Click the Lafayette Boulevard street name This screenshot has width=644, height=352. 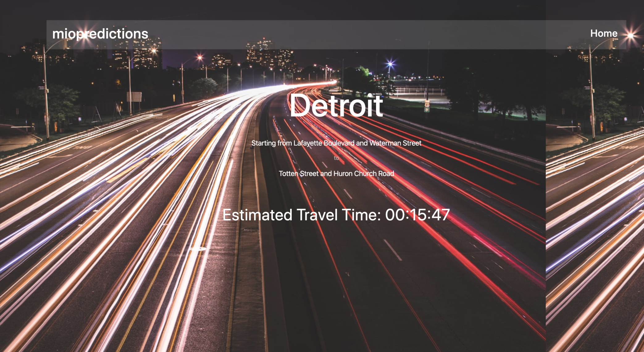(x=324, y=143)
